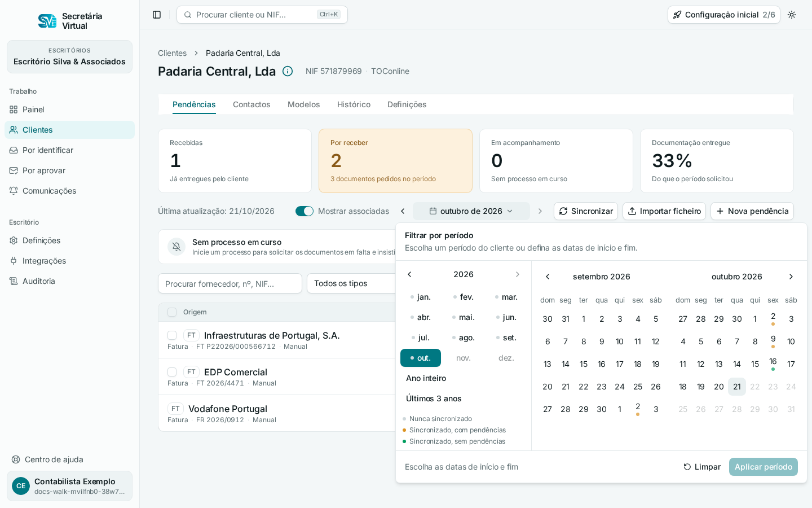Switch the light/dark theme icon
The width and height of the screenshot is (812, 508).
(x=792, y=15)
